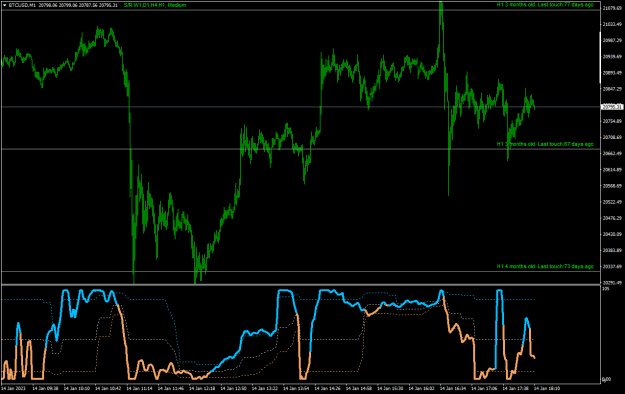Click the 20476.29 price axis value
625x394 pixels.
(612, 218)
